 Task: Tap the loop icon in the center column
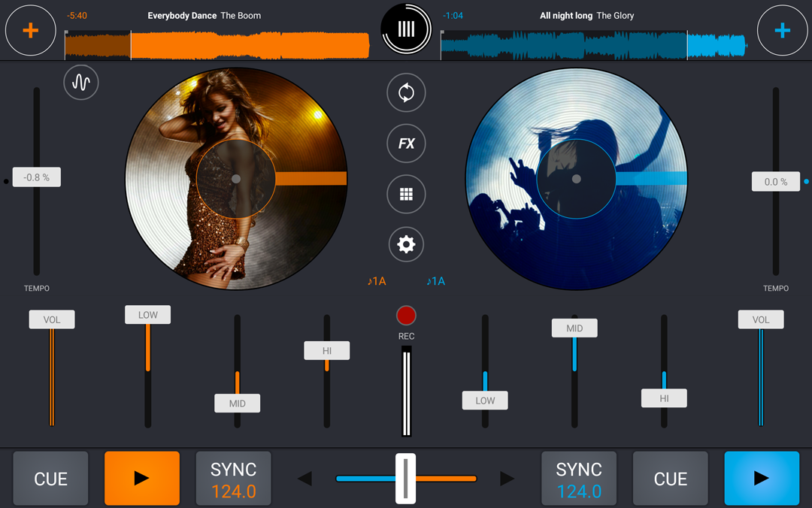coord(406,92)
